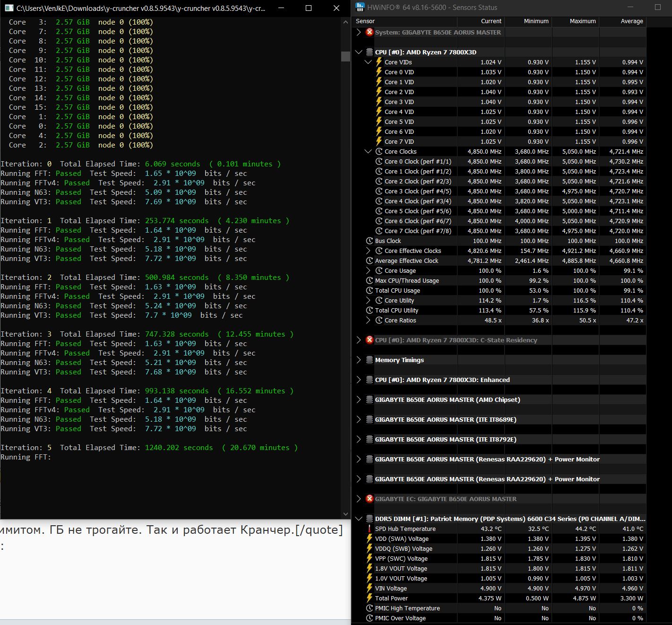Click the Current column header
The height and width of the screenshot is (625, 672).
[x=481, y=21]
